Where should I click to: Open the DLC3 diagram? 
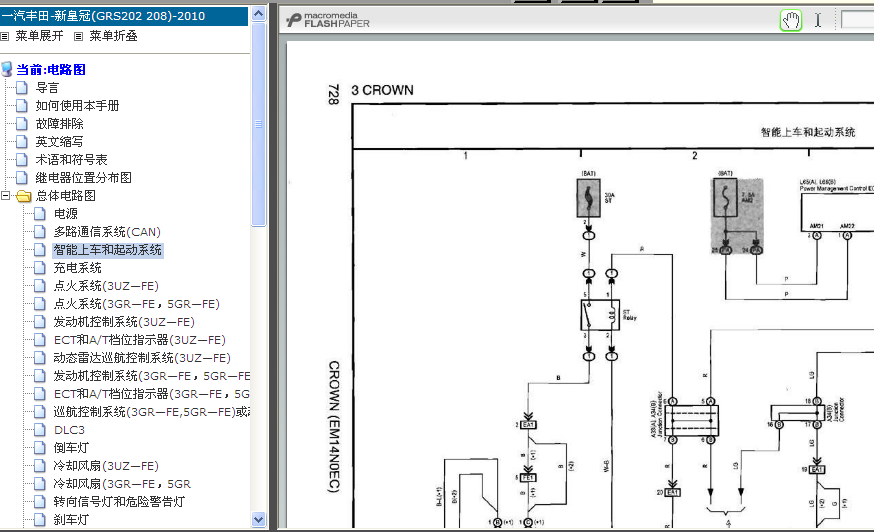point(69,430)
